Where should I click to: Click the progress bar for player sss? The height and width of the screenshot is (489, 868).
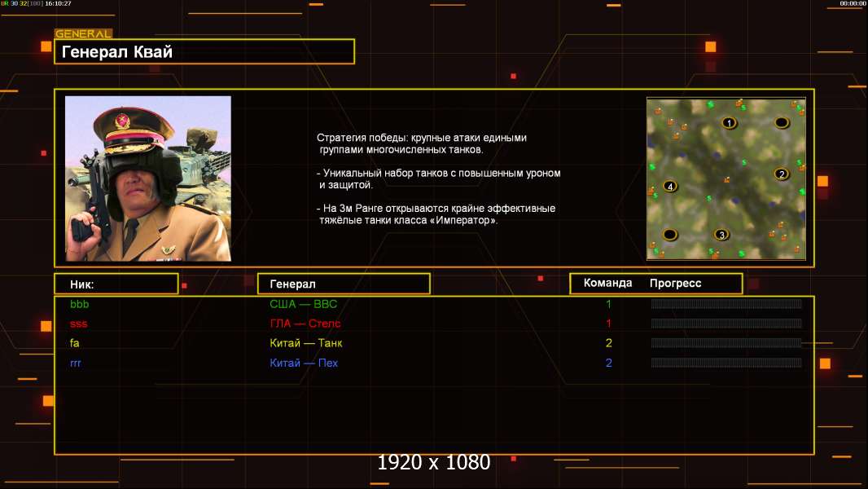coord(726,324)
